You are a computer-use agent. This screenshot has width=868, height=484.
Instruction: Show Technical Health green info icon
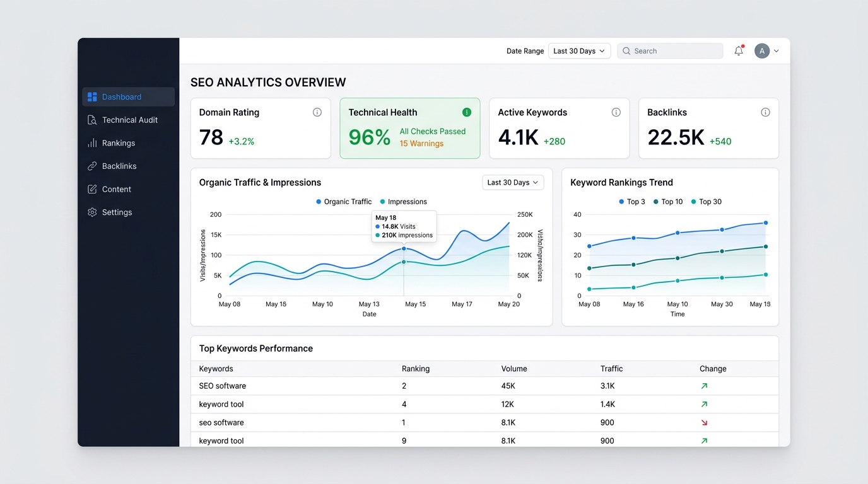467,112
